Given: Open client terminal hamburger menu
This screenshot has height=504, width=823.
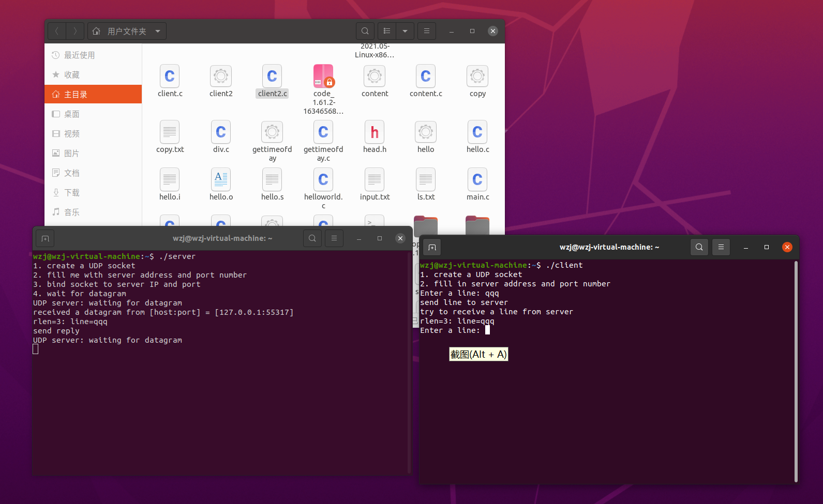Looking at the screenshot, I should 721,247.
